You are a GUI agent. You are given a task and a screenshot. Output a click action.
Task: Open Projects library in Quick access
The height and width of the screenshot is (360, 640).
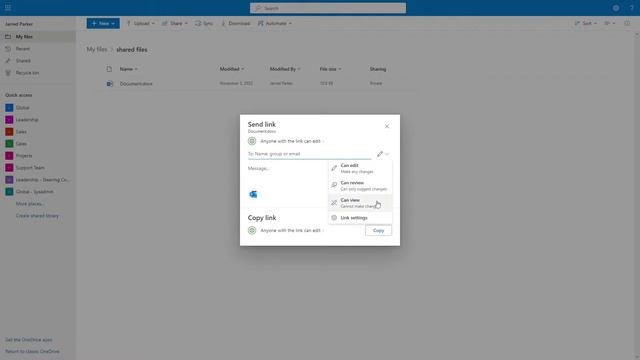[38, 156]
